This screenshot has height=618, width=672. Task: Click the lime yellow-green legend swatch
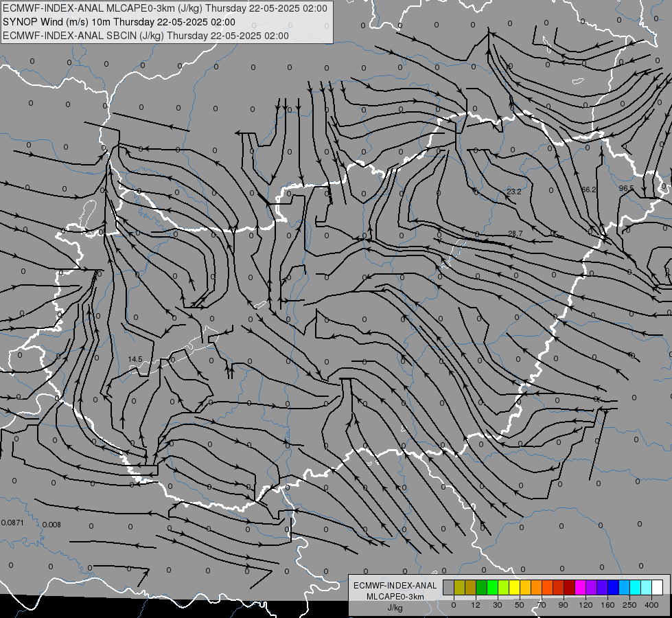pyautogui.click(x=504, y=587)
